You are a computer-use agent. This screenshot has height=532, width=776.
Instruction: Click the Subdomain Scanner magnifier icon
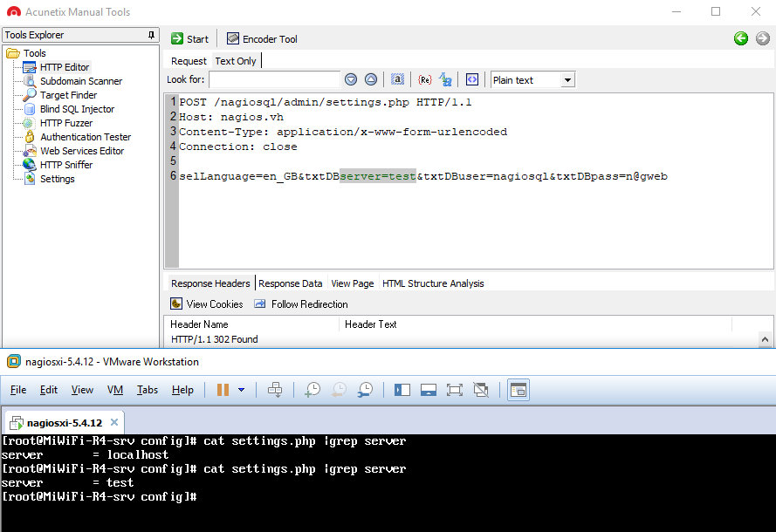(30, 81)
